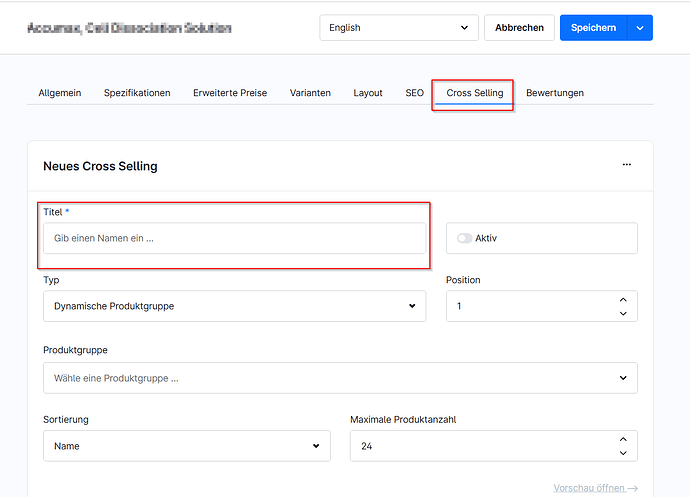Screen dimensions: 690x497
Task: Open the Spezifikationen tab
Action: [137, 93]
